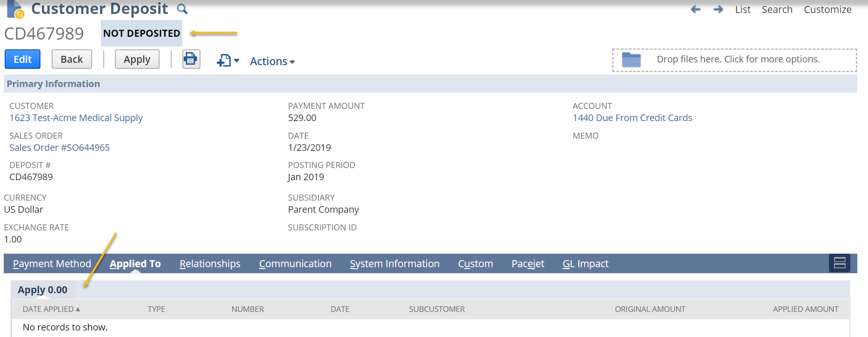The height and width of the screenshot is (337, 868).
Task: Expand the Actions dropdown menu
Action: pyautogui.click(x=272, y=61)
